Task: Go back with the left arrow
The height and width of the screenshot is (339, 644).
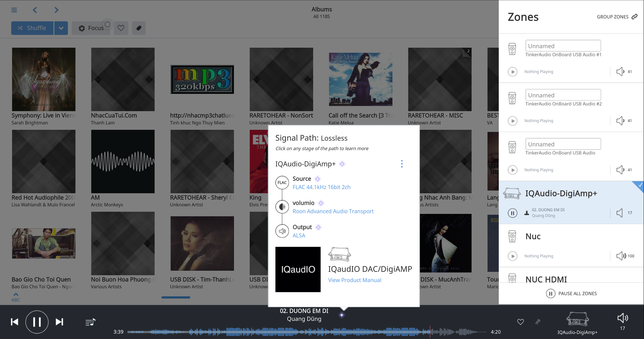Action: point(35,10)
